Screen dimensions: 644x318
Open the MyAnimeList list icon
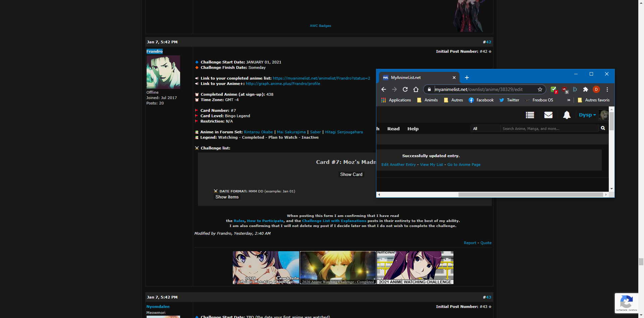click(530, 115)
